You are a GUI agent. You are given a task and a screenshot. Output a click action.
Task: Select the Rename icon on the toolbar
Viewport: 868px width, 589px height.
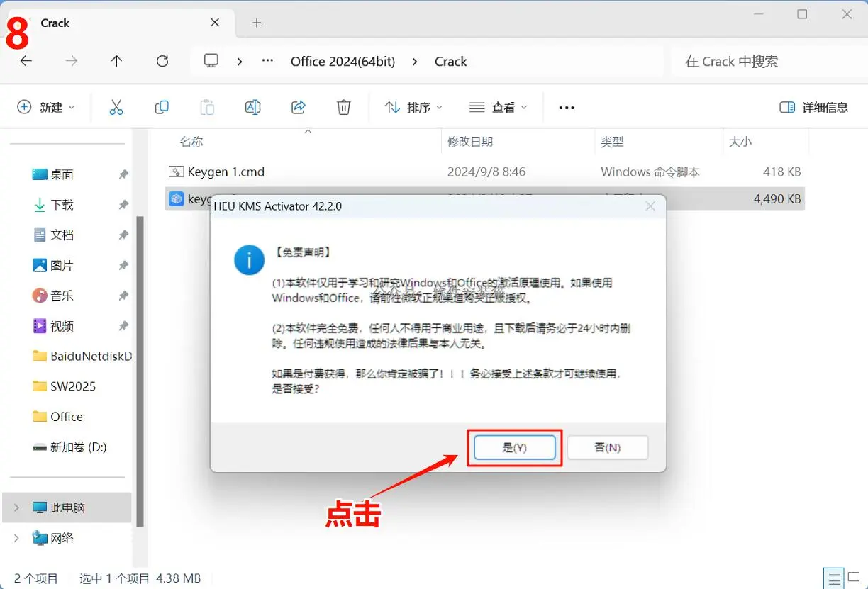[252, 107]
